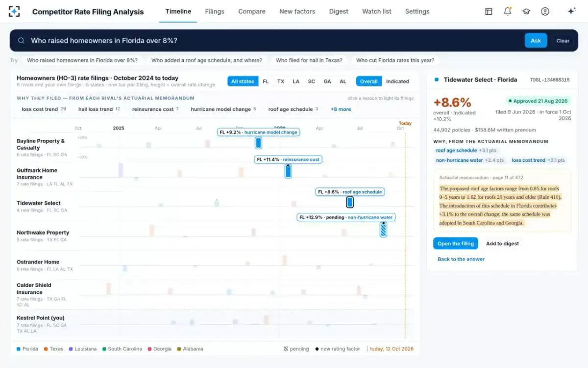Viewport: 588px width, 368px height.
Task: Select Gulfmark FL +11.4% reinsurance marker
Action: click(288, 171)
